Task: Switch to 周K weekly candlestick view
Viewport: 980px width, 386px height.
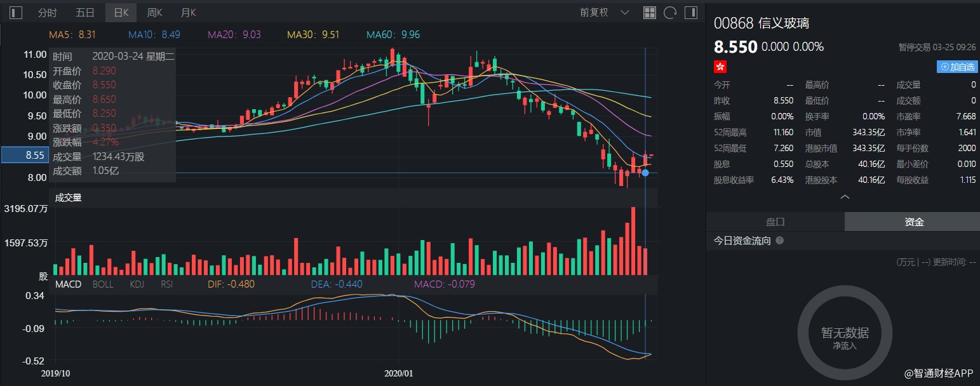Action: tap(154, 13)
